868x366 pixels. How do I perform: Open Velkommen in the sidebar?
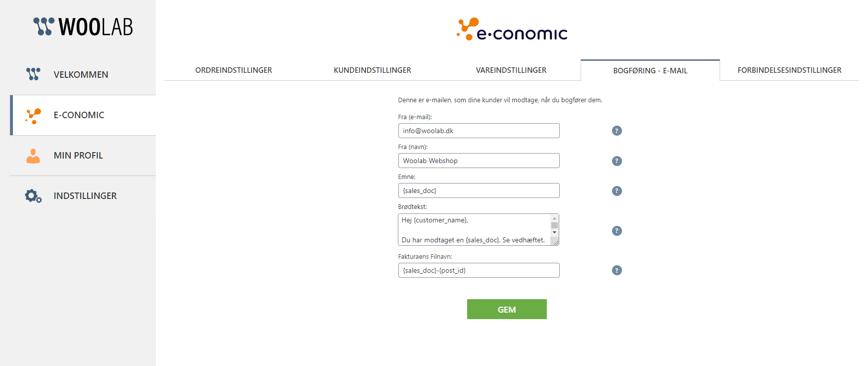point(81,75)
